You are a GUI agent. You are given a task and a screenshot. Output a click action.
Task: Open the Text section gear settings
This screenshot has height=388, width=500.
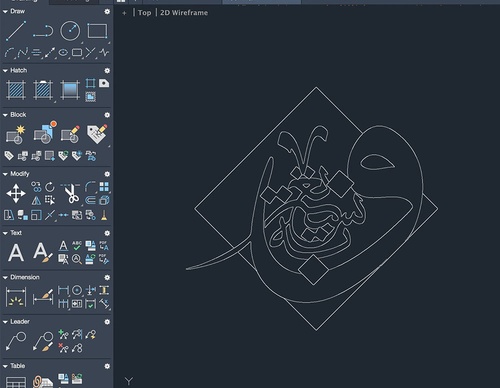point(107,233)
